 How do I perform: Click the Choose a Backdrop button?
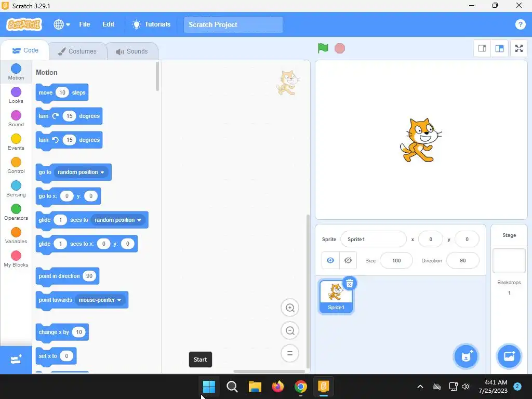click(509, 356)
